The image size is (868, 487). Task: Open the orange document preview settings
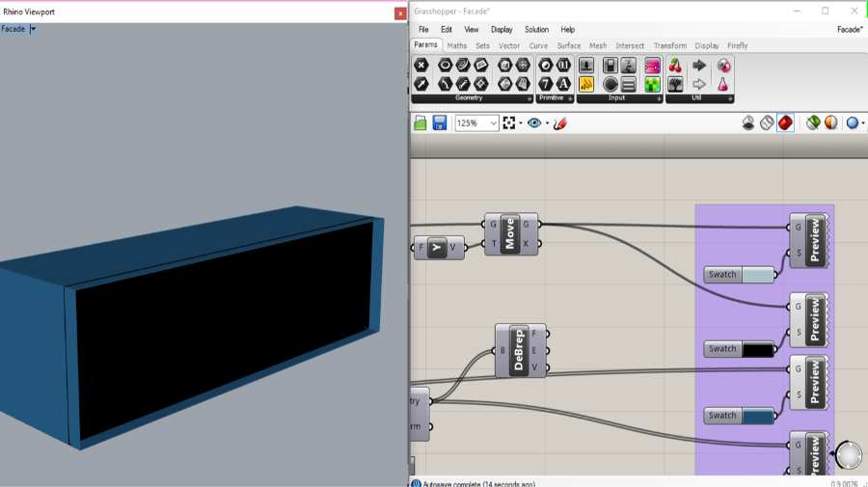(x=831, y=122)
